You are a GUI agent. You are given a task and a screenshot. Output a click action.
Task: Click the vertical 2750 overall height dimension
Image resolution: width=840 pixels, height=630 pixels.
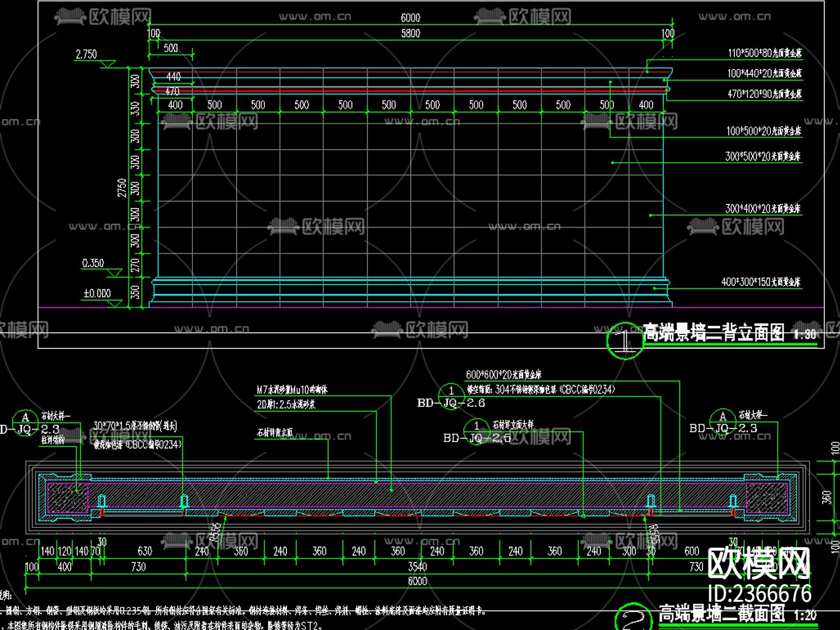122,187
